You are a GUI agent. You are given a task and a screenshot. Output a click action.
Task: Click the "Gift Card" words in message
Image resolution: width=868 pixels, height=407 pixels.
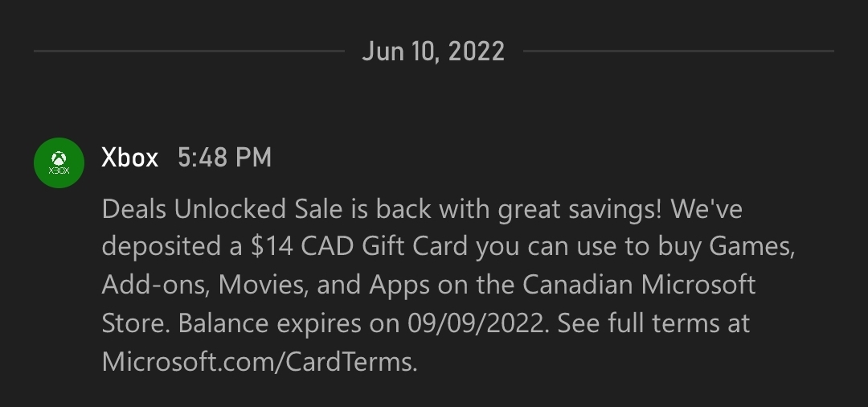pos(416,246)
